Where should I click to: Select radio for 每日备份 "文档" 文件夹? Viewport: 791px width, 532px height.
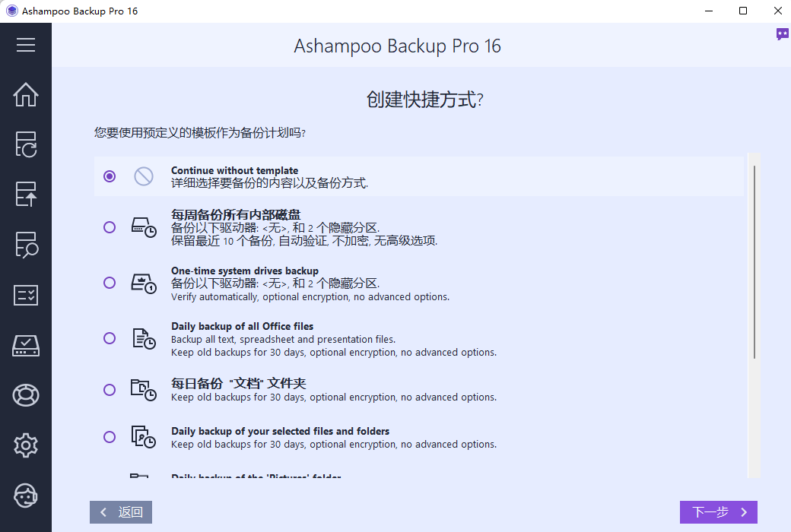(x=110, y=390)
